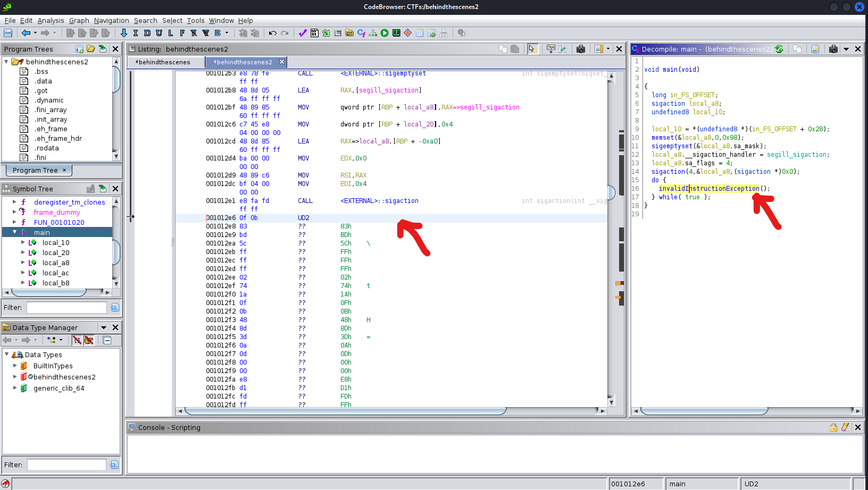Open the Data Type Manager toolbar icon
868x490 pixels.
point(349,33)
